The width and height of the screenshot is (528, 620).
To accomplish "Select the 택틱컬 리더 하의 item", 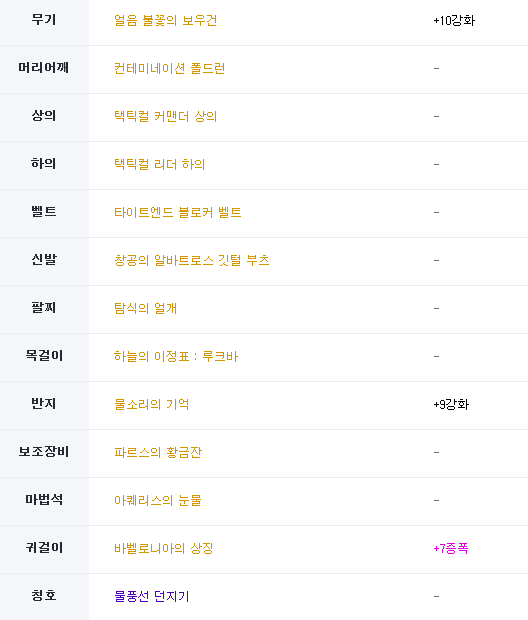I will [x=159, y=164].
